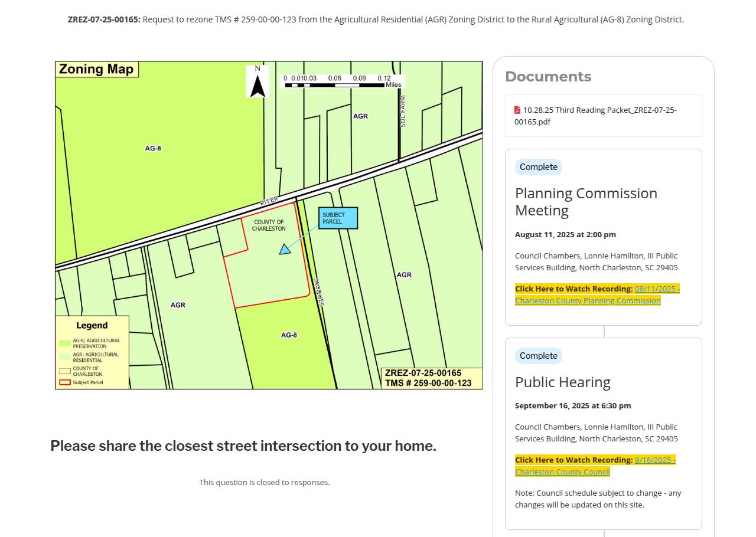The width and height of the screenshot is (756, 537).
Task: Click the red Subject Parcel legend symbol
Action: [64, 382]
